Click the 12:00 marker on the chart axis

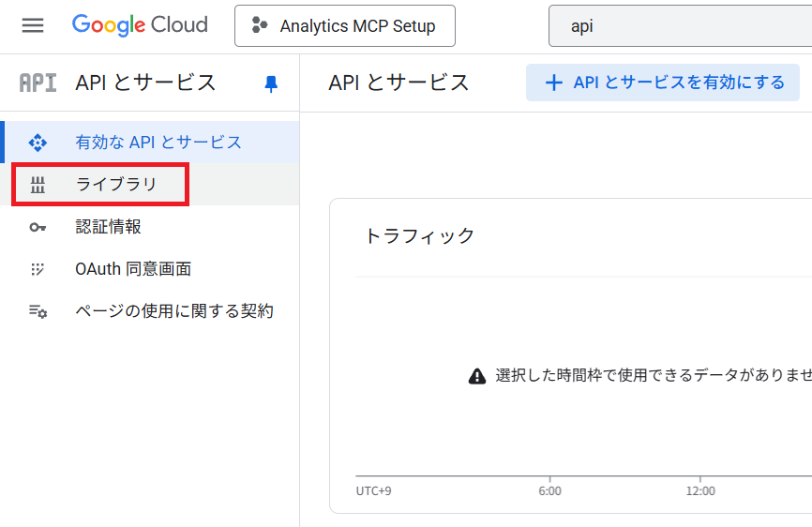(700, 490)
